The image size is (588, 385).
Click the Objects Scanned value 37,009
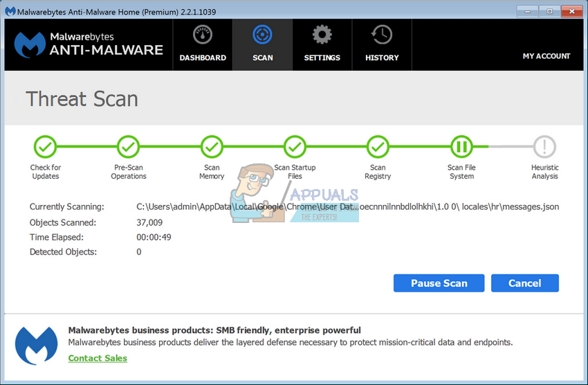[x=149, y=222]
